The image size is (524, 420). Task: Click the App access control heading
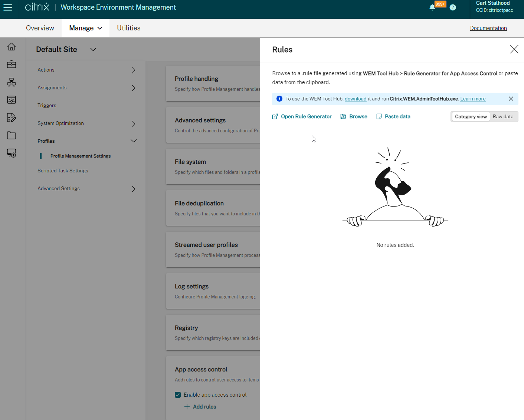pos(201,370)
